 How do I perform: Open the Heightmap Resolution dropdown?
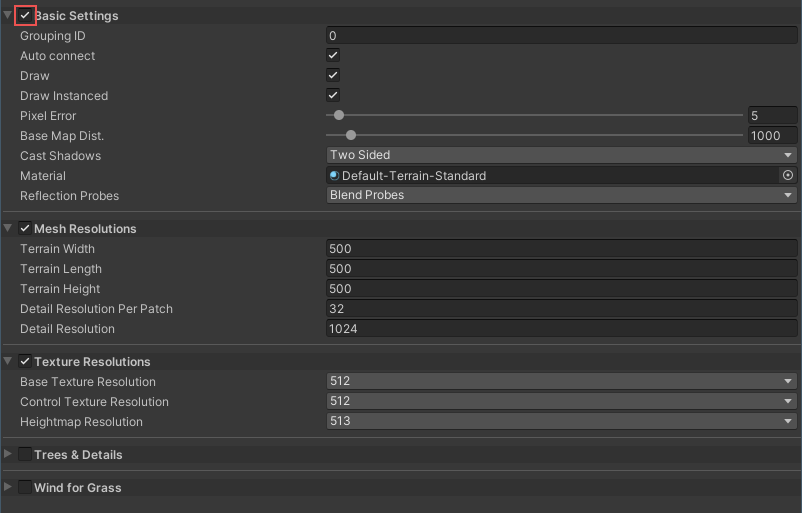[x=561, y=422]
